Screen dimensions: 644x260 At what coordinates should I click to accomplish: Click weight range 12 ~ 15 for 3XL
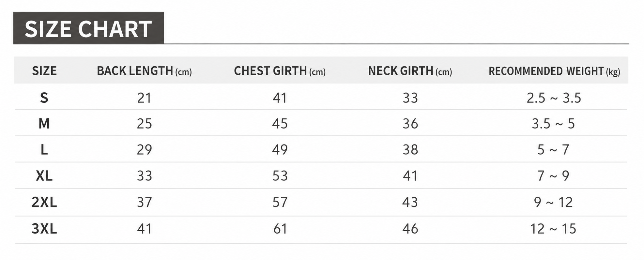coord(553,229)
